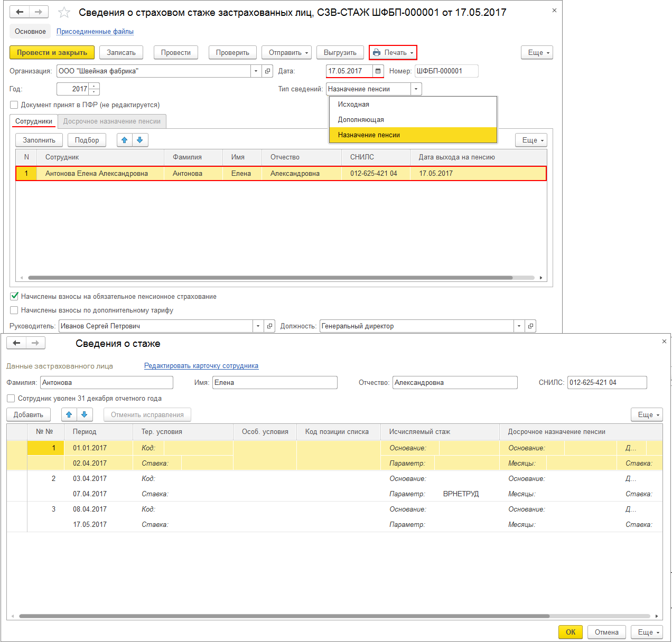Image resolution: width=672 pixels, height=642 pixels.
Task: Open card icon next to Руководитель field
Action: [x=270, y=326]
